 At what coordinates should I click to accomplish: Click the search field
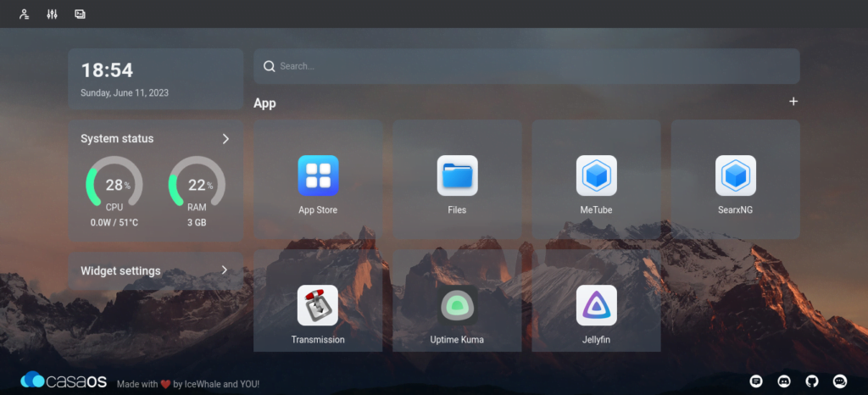click(526, 66)
